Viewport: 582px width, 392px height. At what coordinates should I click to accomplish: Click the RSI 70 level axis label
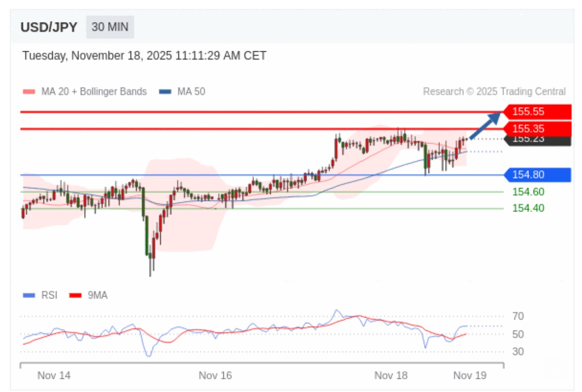(x=518, y=316)
